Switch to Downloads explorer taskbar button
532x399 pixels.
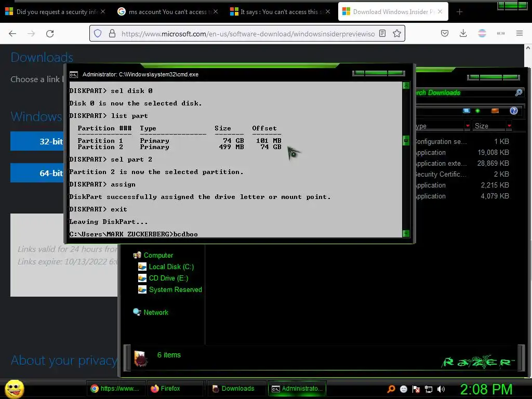(236, 389)
